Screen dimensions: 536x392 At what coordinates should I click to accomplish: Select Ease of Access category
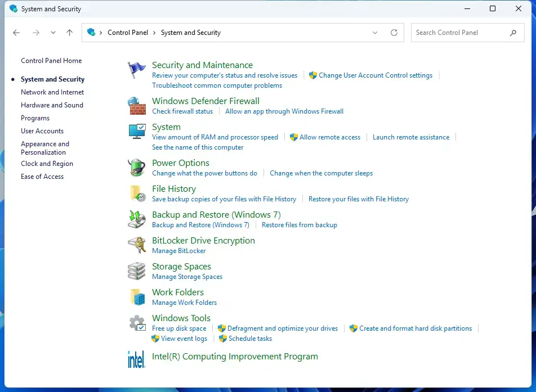coord(42,177)
